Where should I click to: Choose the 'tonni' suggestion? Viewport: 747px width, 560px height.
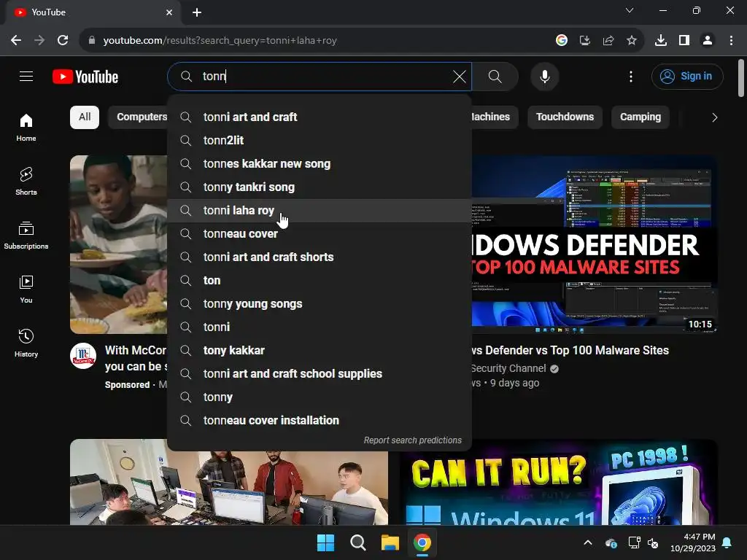click(x=320, y=327)
